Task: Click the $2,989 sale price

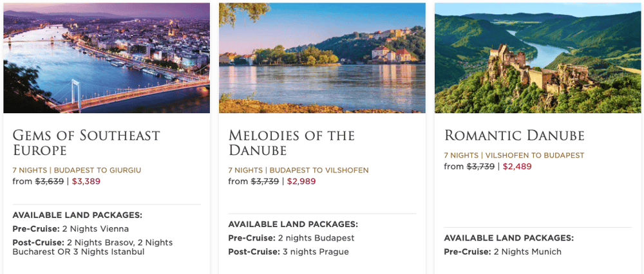Action: pos(301,181)
